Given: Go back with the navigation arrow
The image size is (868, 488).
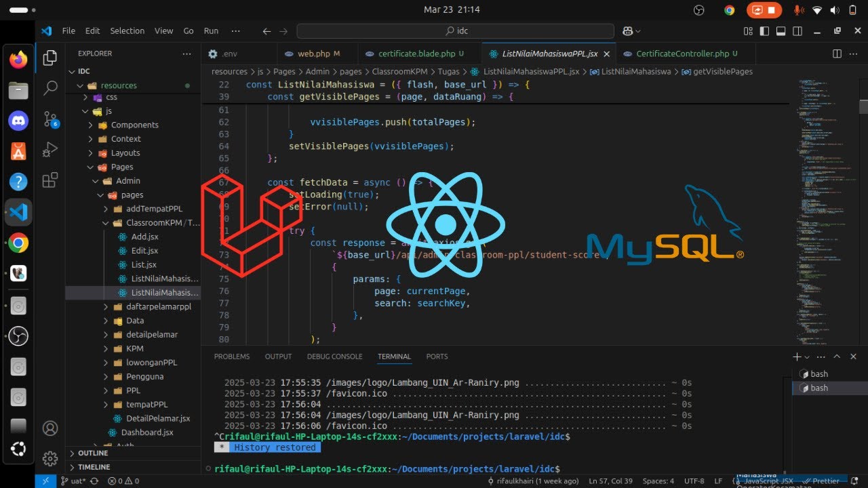Looking at the screenshot, I should [x=267, y=31].
